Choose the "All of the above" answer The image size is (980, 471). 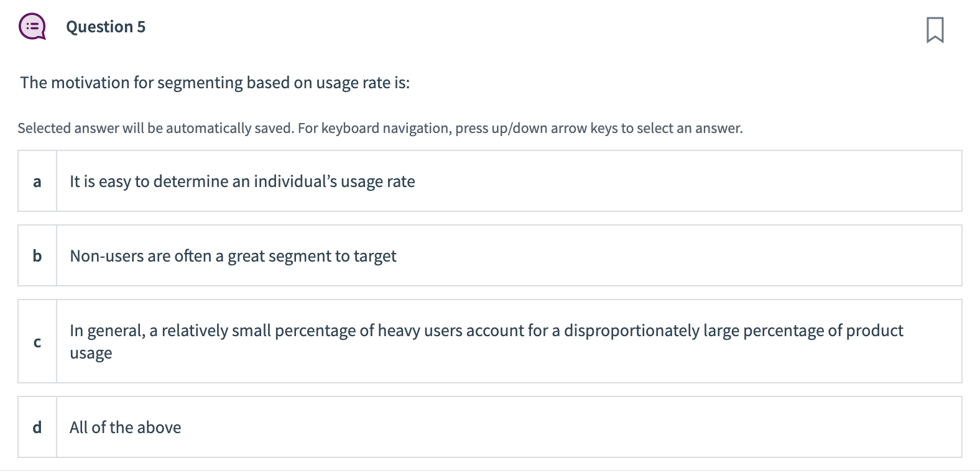(x=125, y=428)
